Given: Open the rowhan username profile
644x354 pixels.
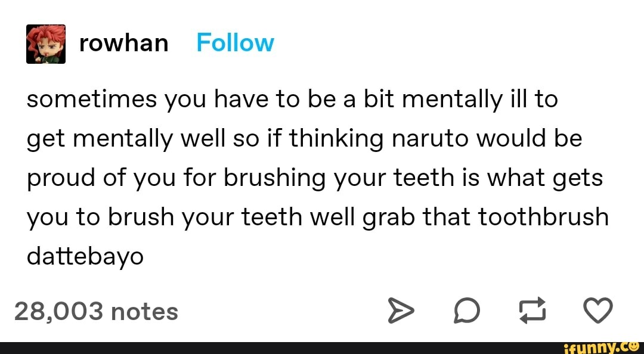Looking at the screenshot, I should pyautogui.click(x=123, y=43).
